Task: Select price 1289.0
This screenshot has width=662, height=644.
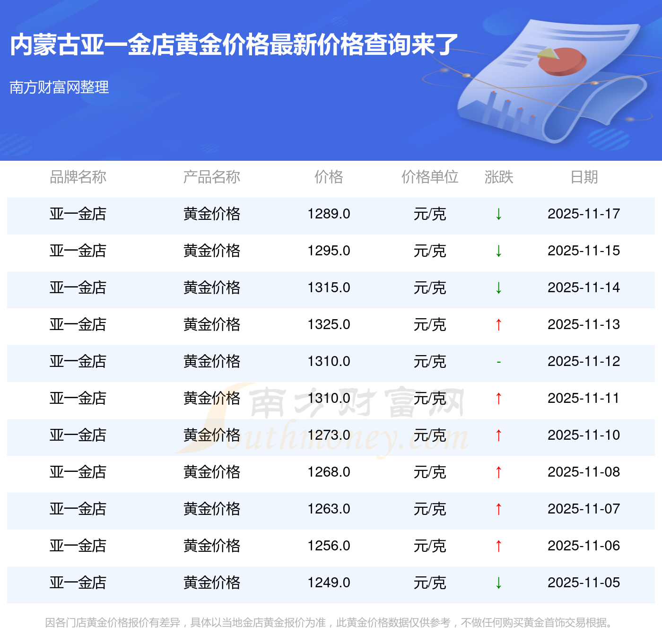Action: [329, 214]
